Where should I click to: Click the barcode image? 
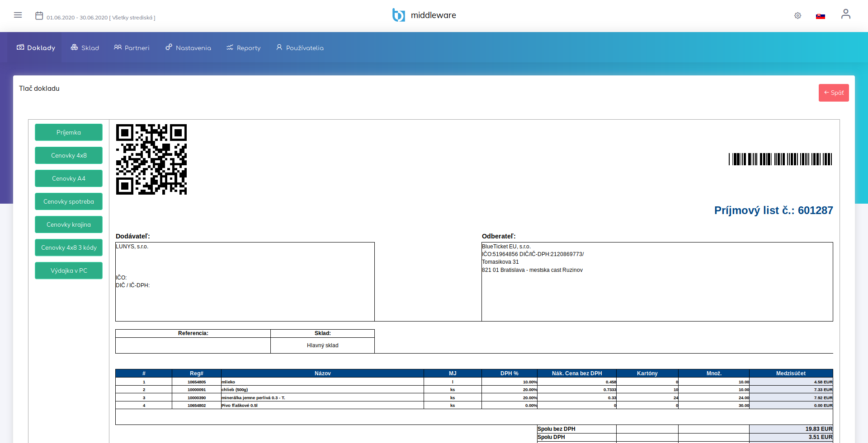(x=780, y=159)
